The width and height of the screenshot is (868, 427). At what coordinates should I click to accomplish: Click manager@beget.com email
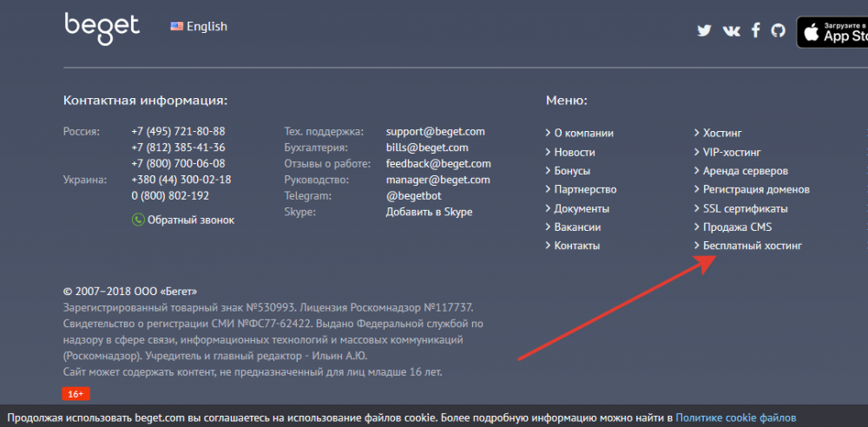click(x=437, y=180)
